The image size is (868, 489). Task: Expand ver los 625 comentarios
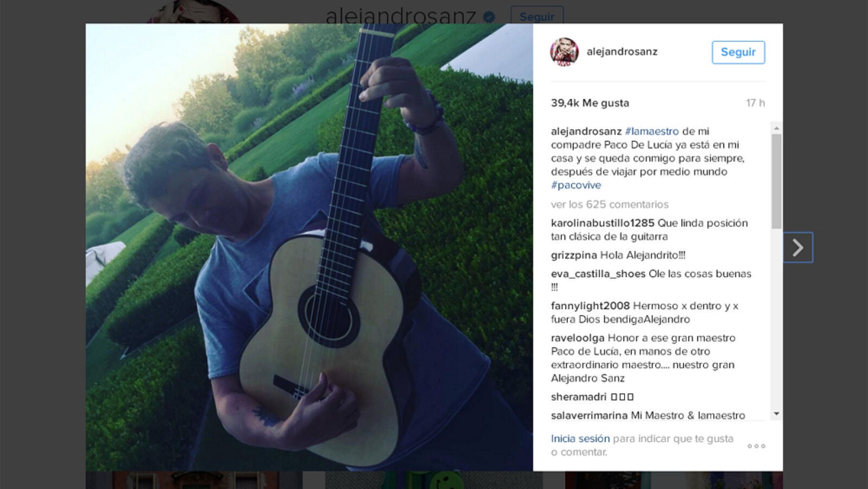click(610, 204)
